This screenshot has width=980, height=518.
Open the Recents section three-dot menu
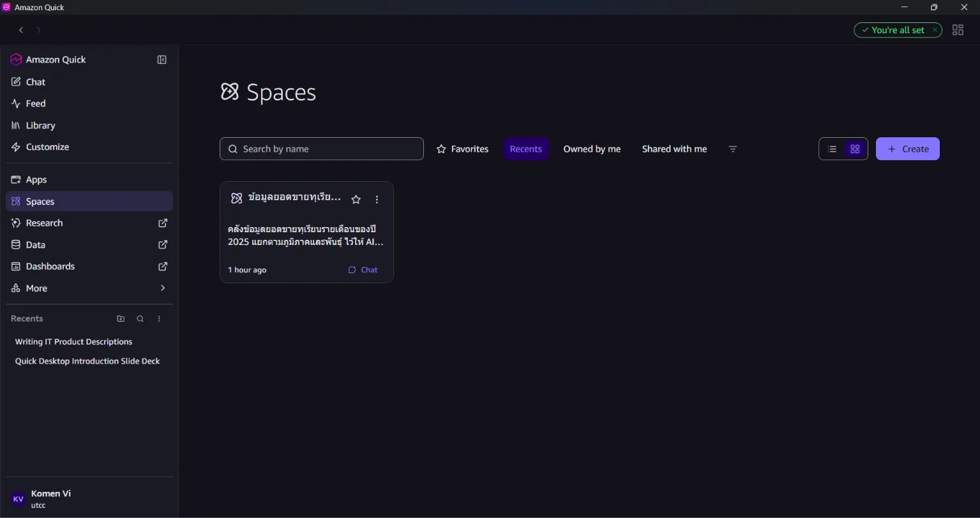click(159, 319)
